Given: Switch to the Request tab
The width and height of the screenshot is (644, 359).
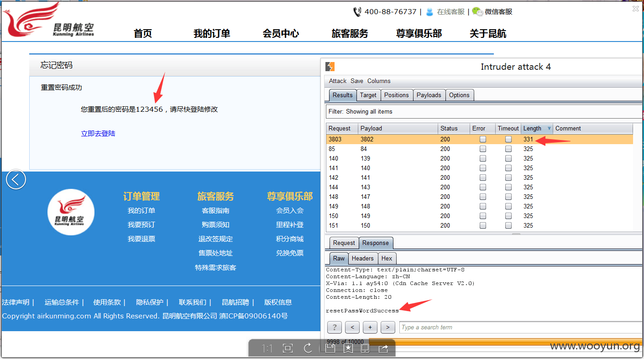Looking at the screenshot, I should 344,243.
